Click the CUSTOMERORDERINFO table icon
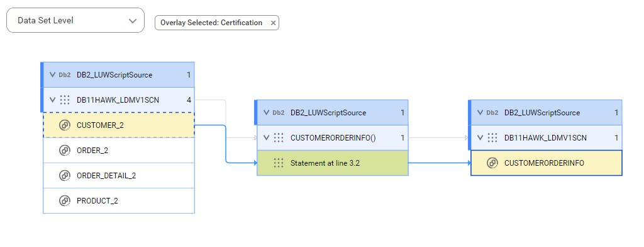644x247 pixels. point(492,163)
